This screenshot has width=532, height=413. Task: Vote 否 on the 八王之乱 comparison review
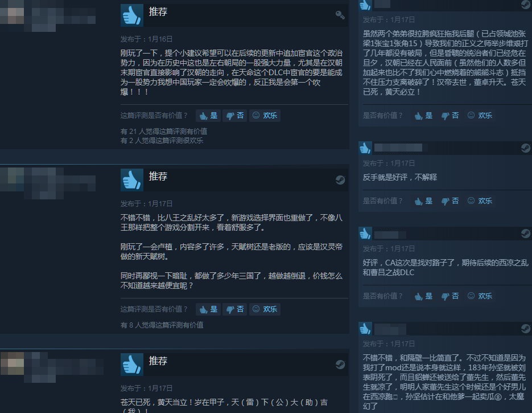(235, 309)
